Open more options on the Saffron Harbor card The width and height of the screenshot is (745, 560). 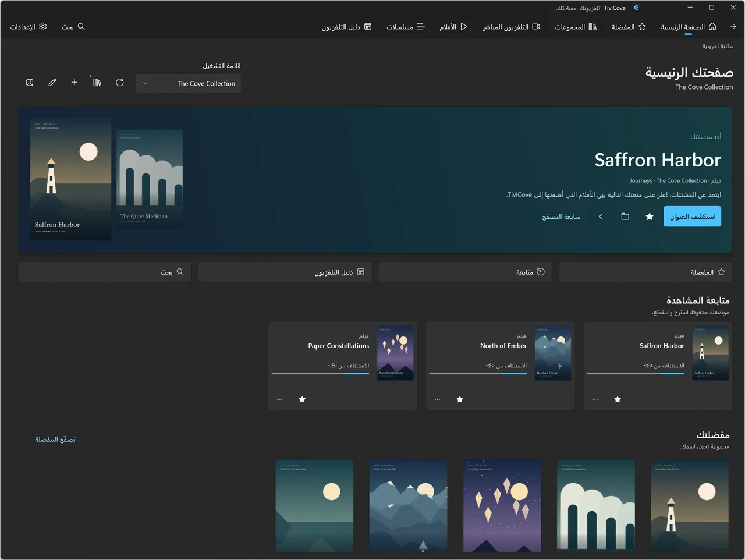coord(595,399)
